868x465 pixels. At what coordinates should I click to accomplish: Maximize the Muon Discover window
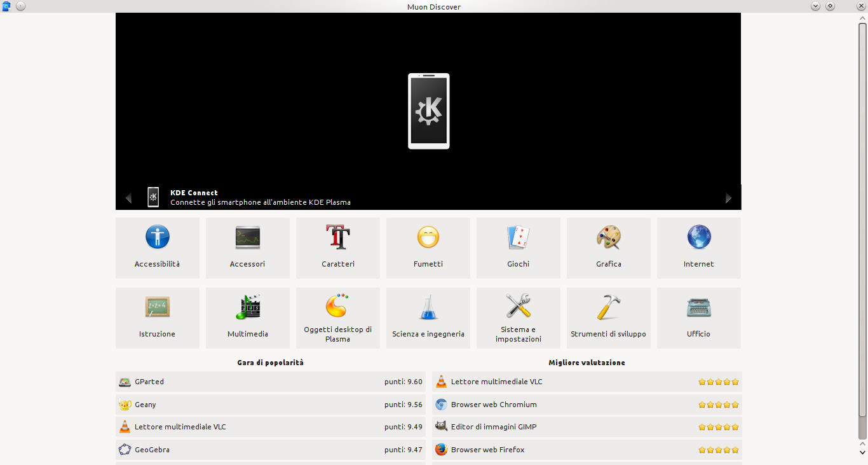(x=830, y=6)
